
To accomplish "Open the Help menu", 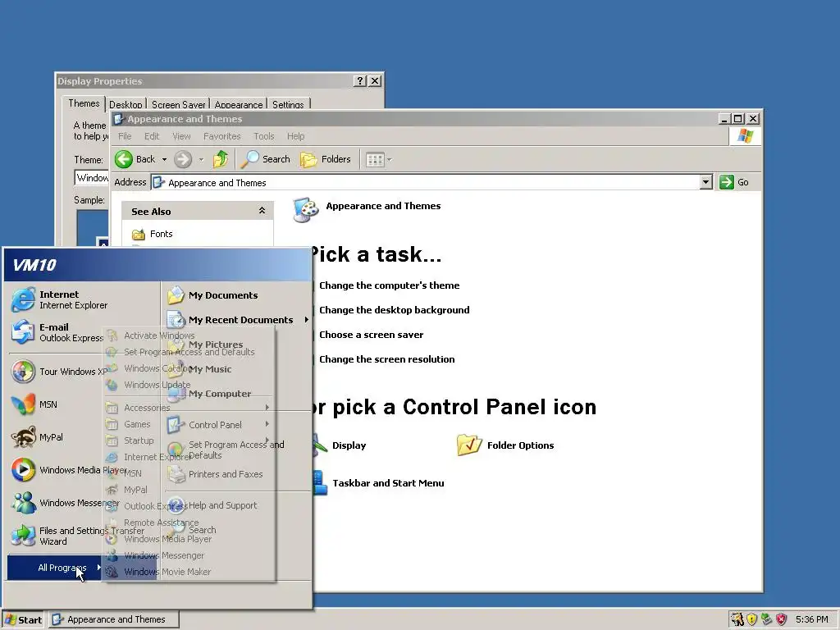I will pyautogui.click(x=295, y=136).
